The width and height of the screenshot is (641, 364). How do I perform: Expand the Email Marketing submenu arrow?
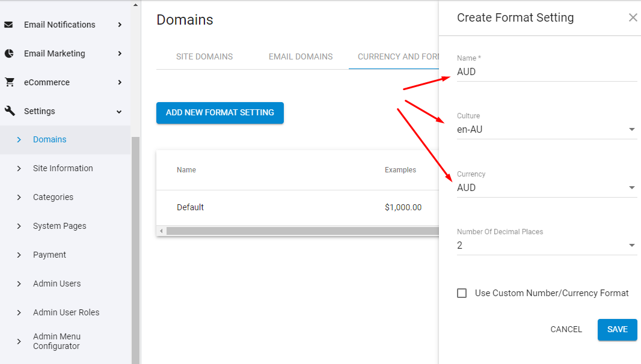(x=120, y=53)
